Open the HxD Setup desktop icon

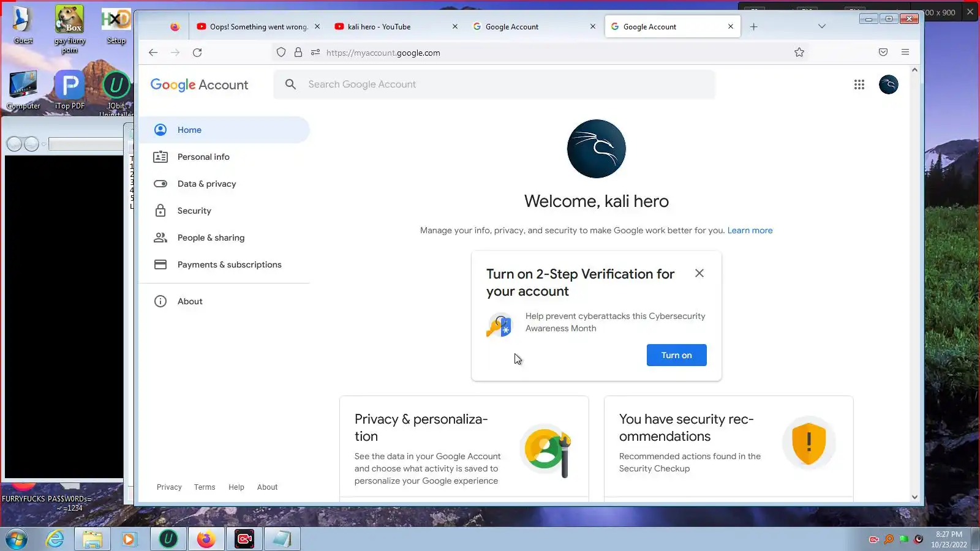click(116, 24)
